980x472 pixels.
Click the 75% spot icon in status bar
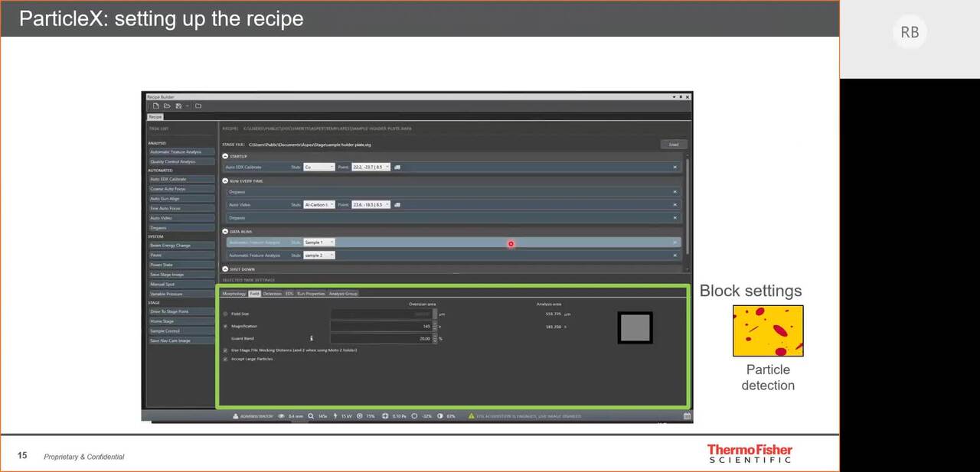pos(360,416)
